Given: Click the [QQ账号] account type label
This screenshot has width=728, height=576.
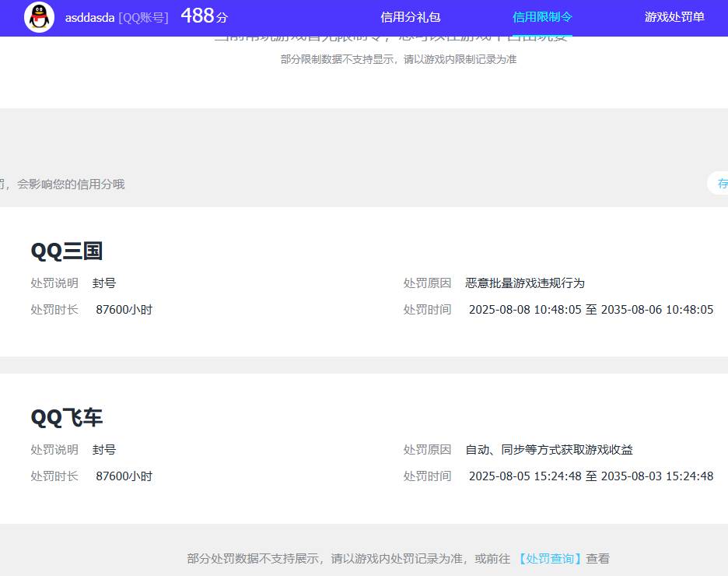Looking at the screenshot, I should pyautogui.click(x=143, y=17).
